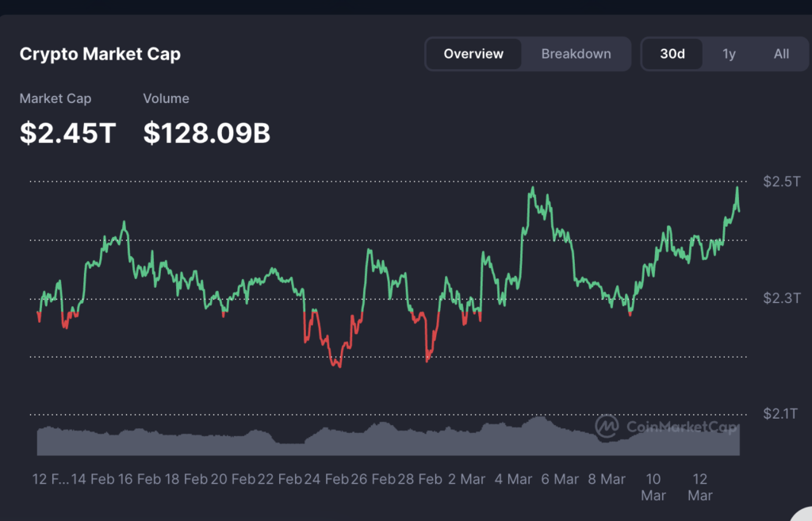
Task: Select the $128.09B volume value
Action: tap(206, 133)
